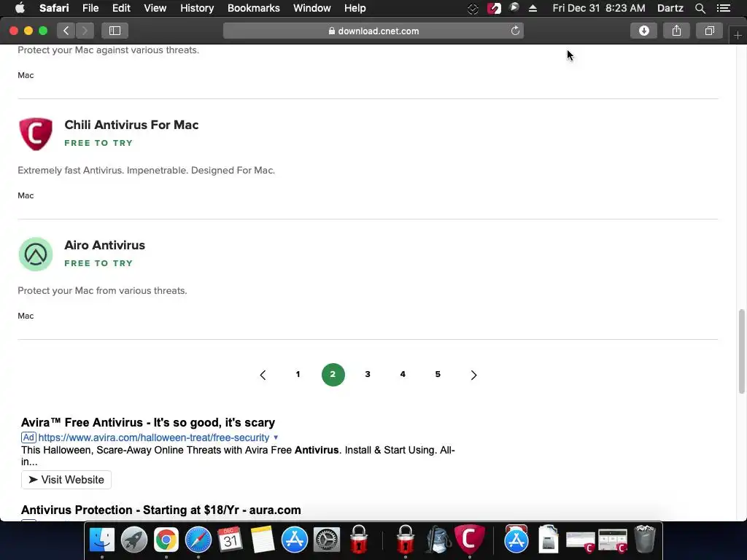Open the Safari application menu
Image resolution: width=747 pixels, height=560 pixels.
(x=54, y=8)
